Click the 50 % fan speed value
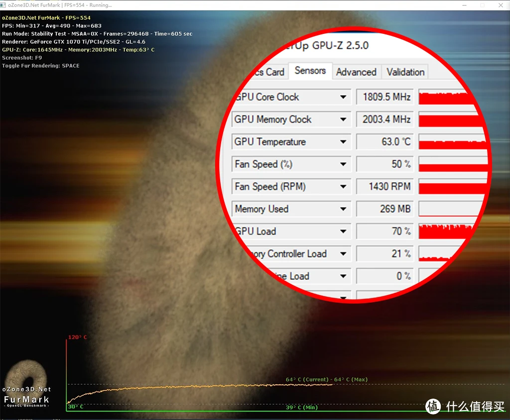Screen dimensions: 510x420 [x=385, y=164]
